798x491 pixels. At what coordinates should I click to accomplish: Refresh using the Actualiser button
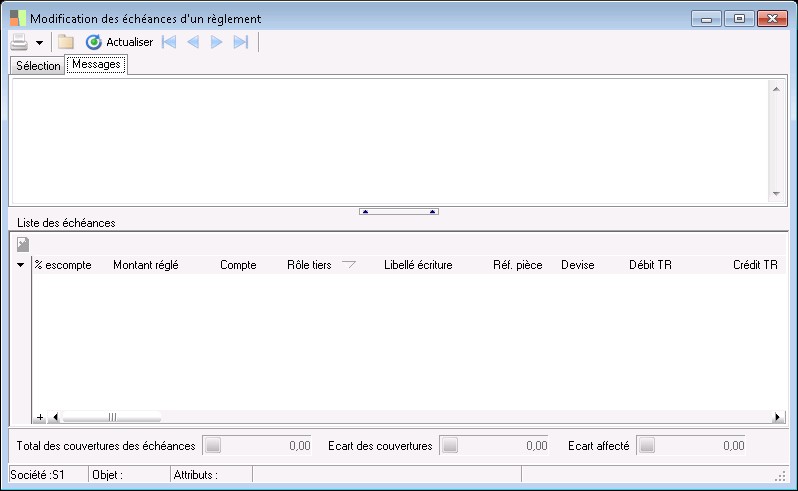tap(119, 42)
